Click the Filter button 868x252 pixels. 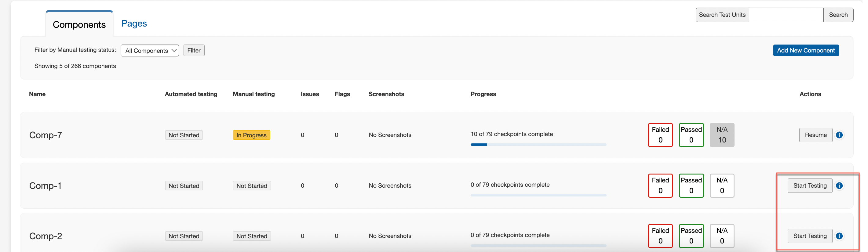(194, 50)
